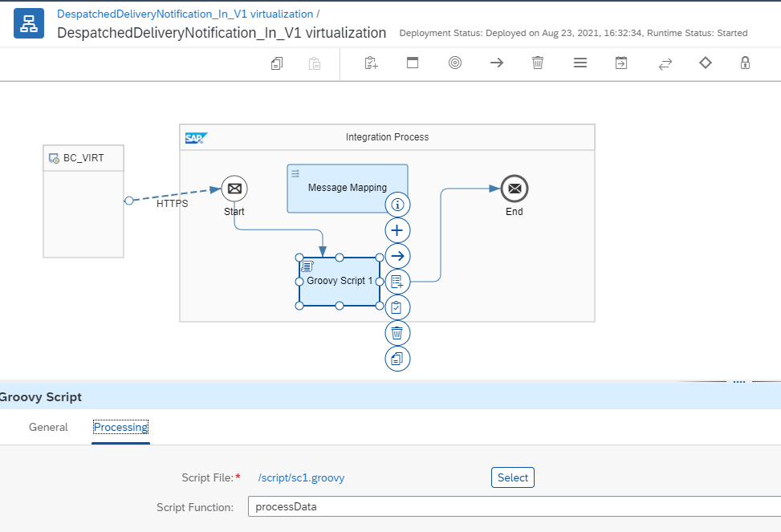Screen dimensions: 781x532
Task: Click the information icon in the context buttons
Action: (397, 205)
